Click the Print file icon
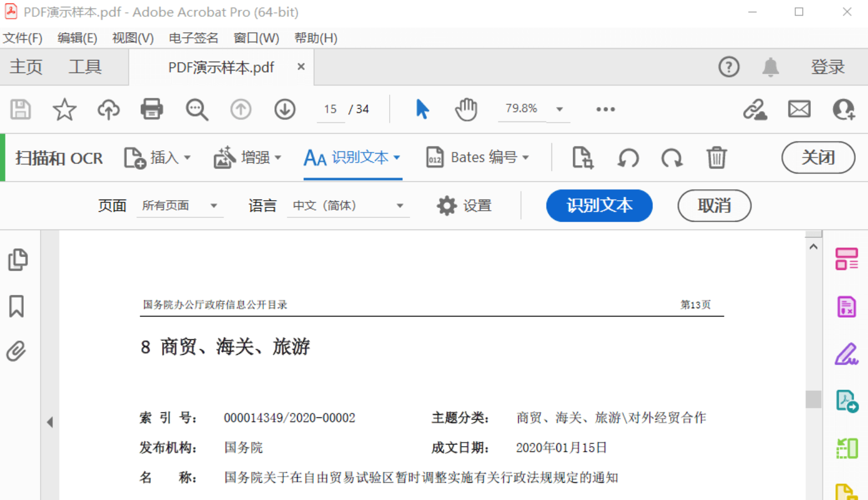The width and height of the screenshot is (868, 500). click(x=152, y=109)
